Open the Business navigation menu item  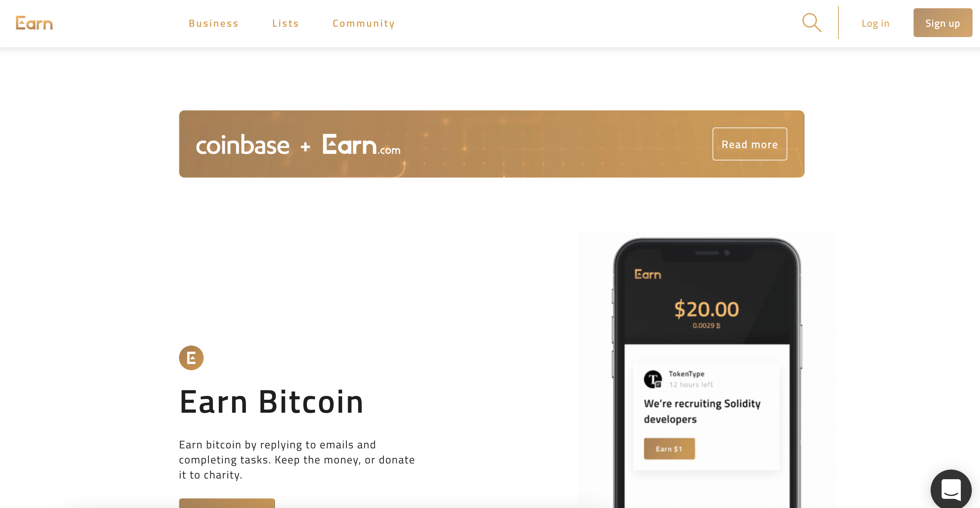pos(213,23)
